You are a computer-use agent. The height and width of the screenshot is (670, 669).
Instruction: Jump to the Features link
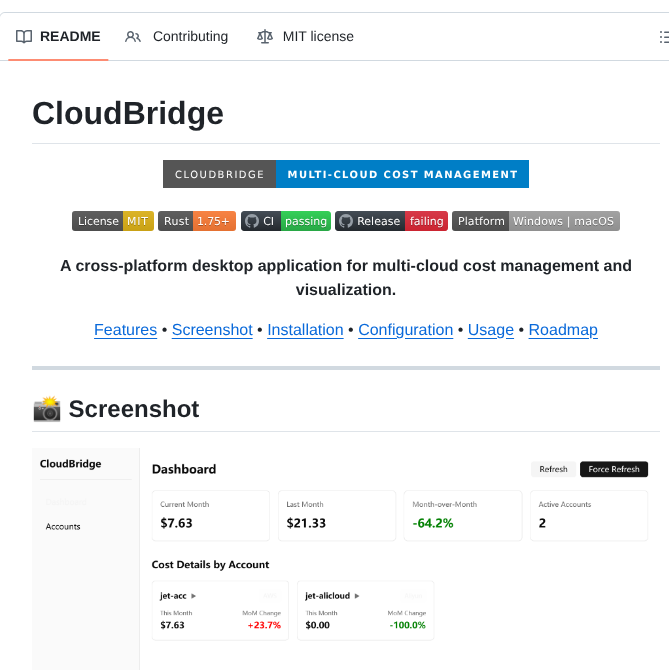click(x=126, y=330)
